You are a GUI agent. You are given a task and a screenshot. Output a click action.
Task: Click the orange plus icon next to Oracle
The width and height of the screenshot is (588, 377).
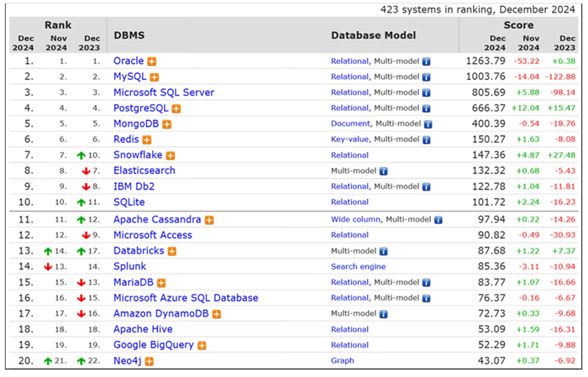point(151,61)
